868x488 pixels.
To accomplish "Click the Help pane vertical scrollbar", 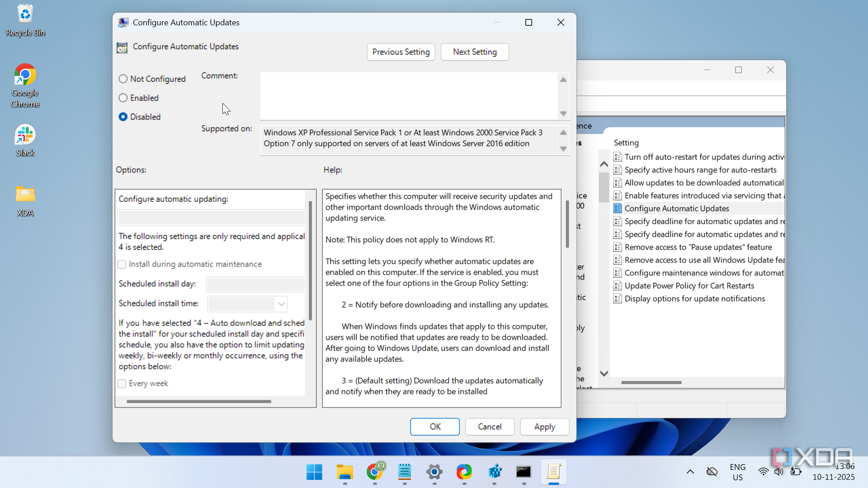I will pyautogui.click(x=567, y=224).
